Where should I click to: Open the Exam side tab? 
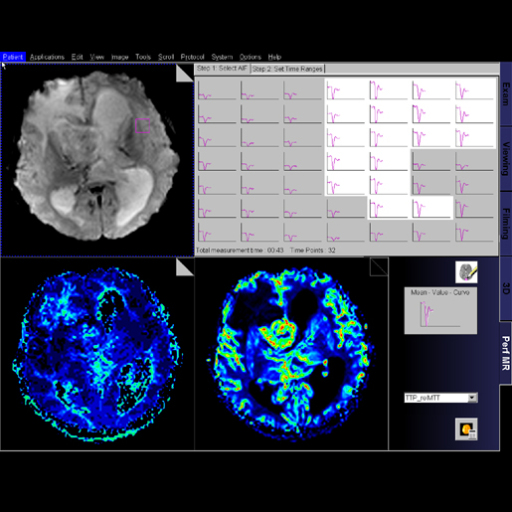pyautogui.click(x=506, y=94)
